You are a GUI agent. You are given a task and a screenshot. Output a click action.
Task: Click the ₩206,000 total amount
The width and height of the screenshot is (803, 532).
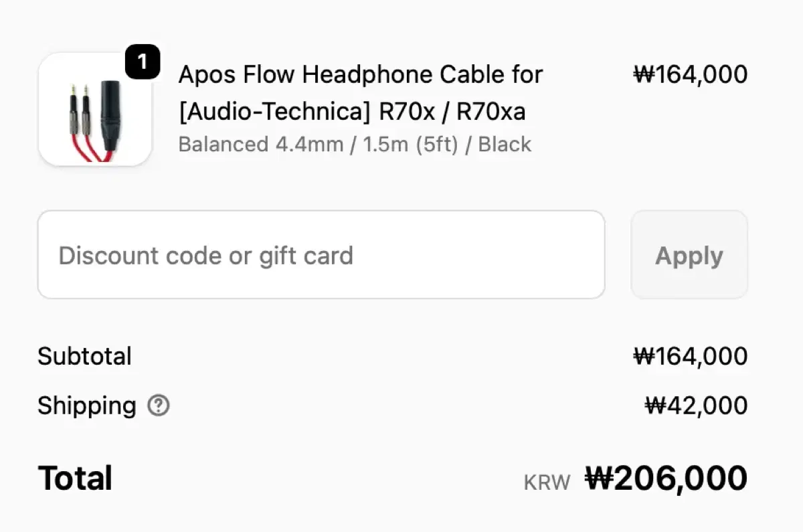point(666,478)
